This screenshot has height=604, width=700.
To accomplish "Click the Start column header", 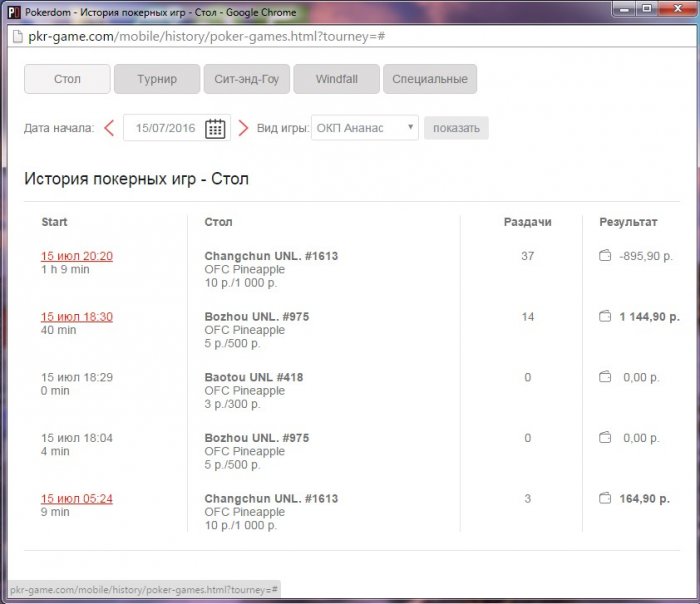I will [x=54, y=222].
